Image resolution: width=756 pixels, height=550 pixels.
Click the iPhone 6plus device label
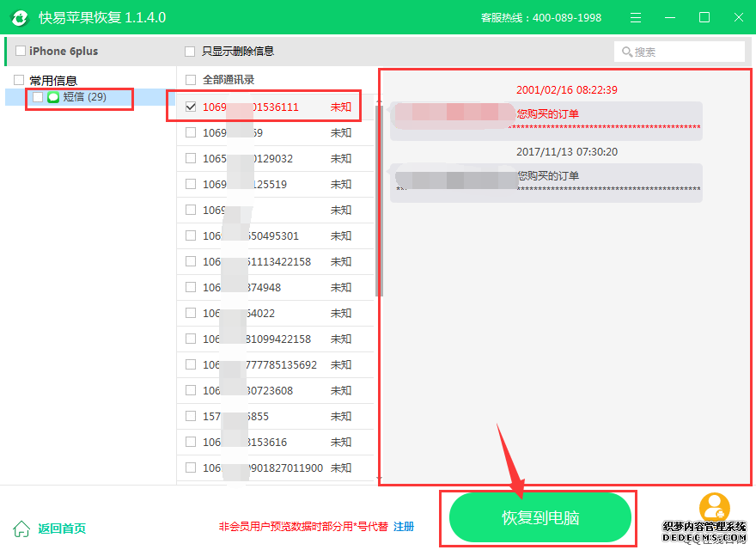[64, 52]
